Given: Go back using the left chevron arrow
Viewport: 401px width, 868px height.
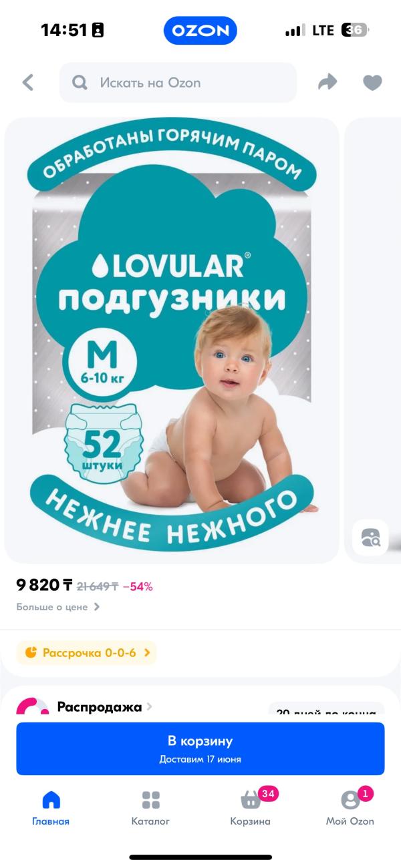Looking at the screenshot, I should 27,83.
